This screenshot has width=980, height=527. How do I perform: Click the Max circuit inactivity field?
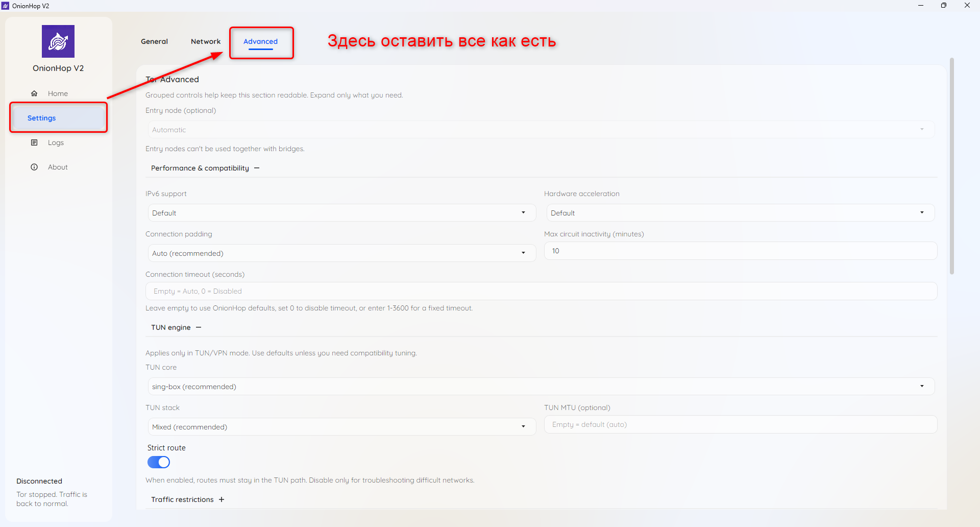pyautogui.click(x=741, y=251)
